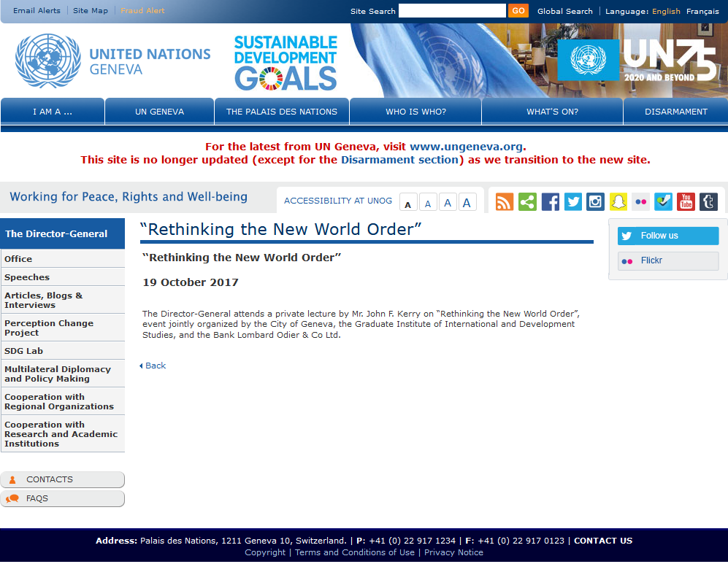
Task: Click the CONTACTS button
Action: [63, 479]
